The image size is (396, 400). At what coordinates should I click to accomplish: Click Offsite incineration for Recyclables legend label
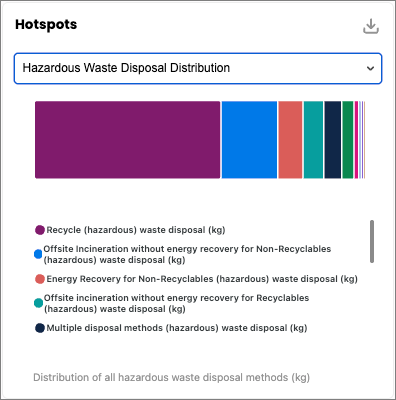(x=177, y=303)
